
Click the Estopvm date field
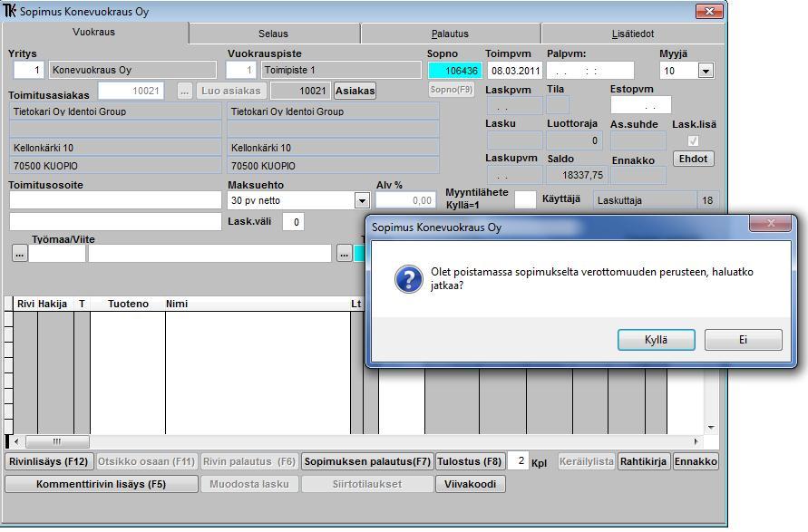tap(641, 105)
